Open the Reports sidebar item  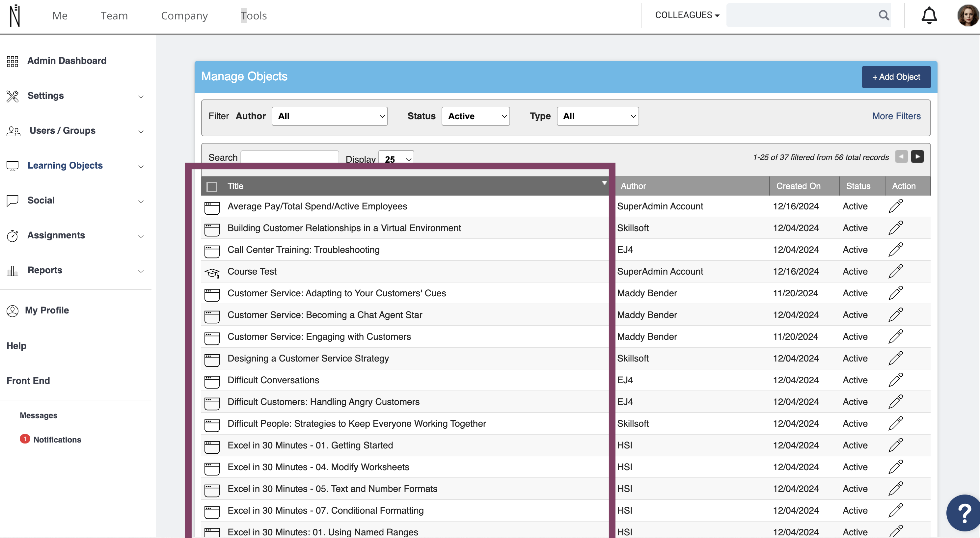(x=45, y=270)
